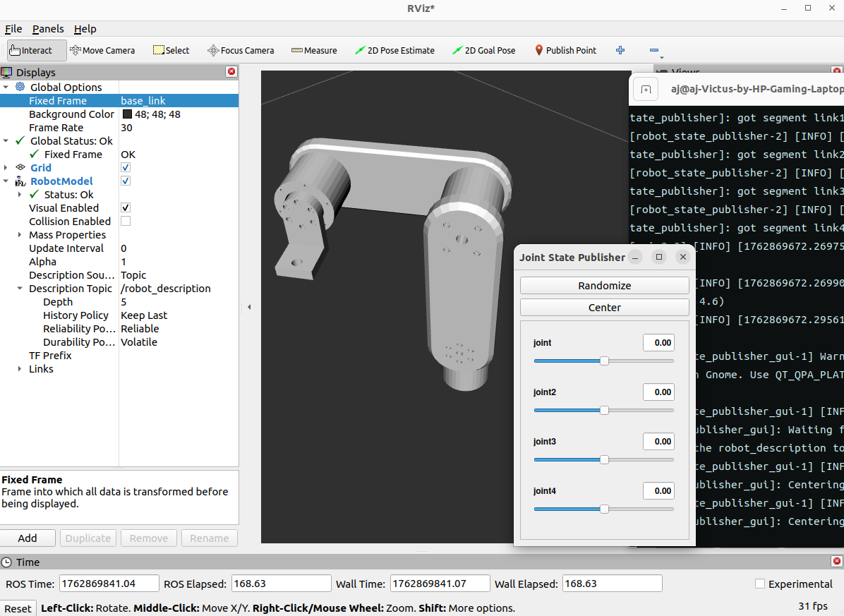Open the Fixed Frame base_link dropdown

click(179, 101)
